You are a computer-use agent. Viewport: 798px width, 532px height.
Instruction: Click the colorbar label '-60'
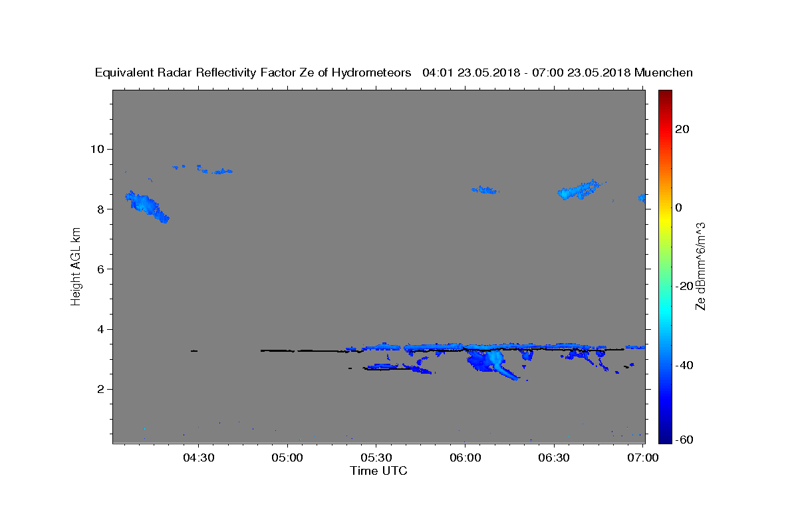684,440
